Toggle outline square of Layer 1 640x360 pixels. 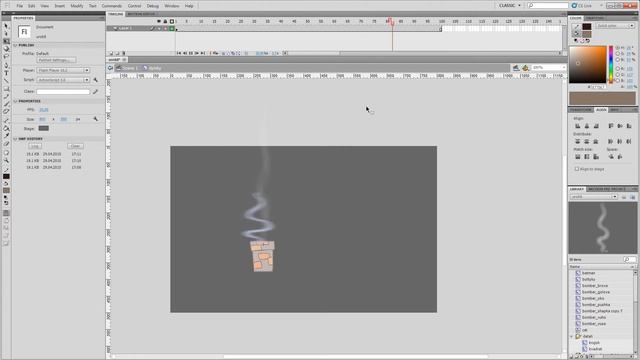click(x=172, y=29)
